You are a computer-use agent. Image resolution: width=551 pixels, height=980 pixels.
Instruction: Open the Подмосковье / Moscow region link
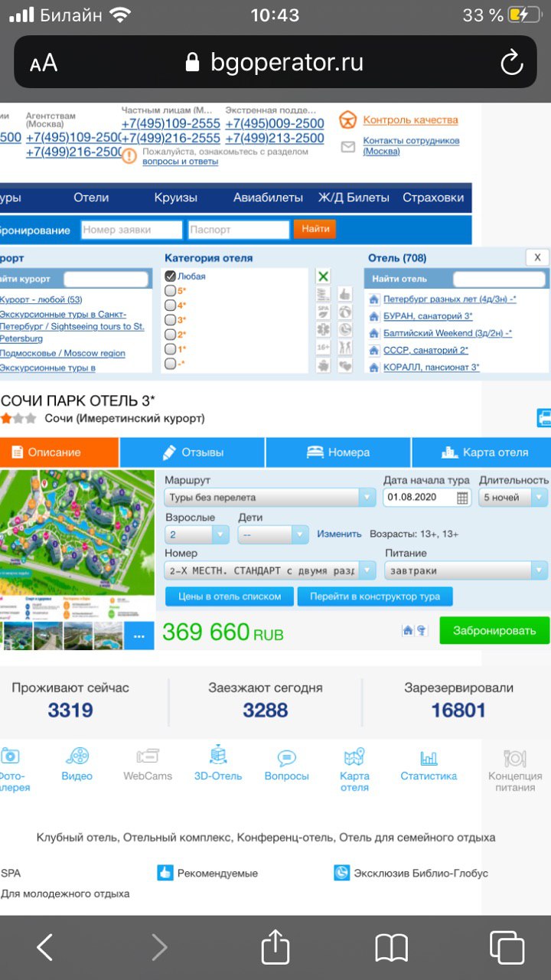coord(63,353)
